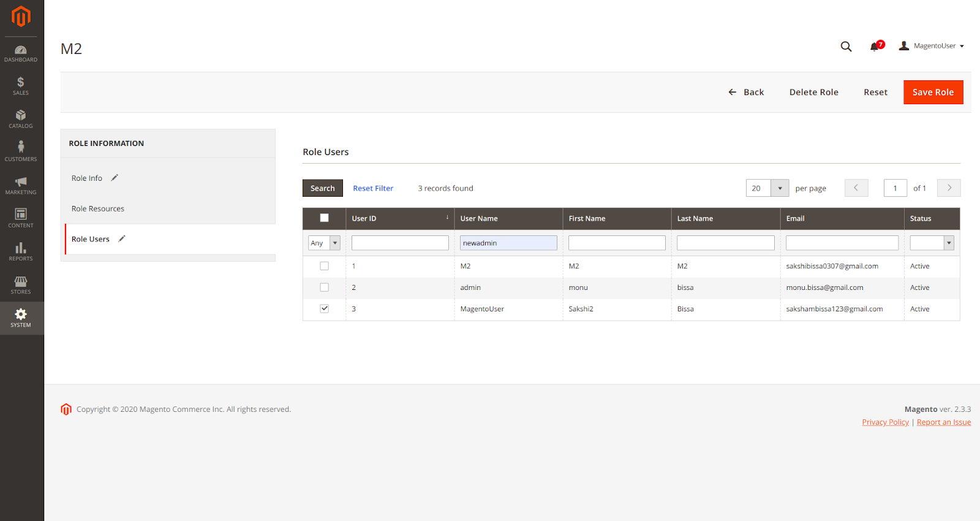Click the User Name filter containing newadmin
Screen dimensions: 980x521
pos(508,243)
